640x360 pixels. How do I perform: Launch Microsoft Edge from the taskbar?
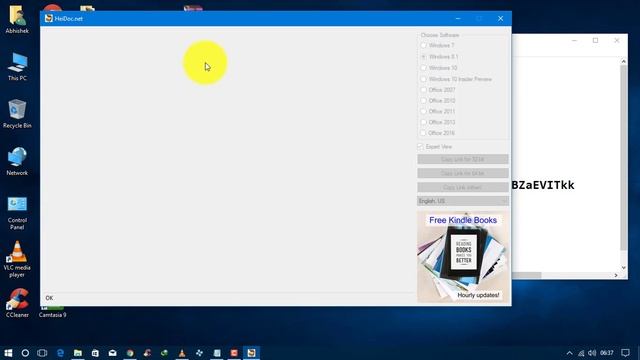pyautogui.click(x=60, y=353)
